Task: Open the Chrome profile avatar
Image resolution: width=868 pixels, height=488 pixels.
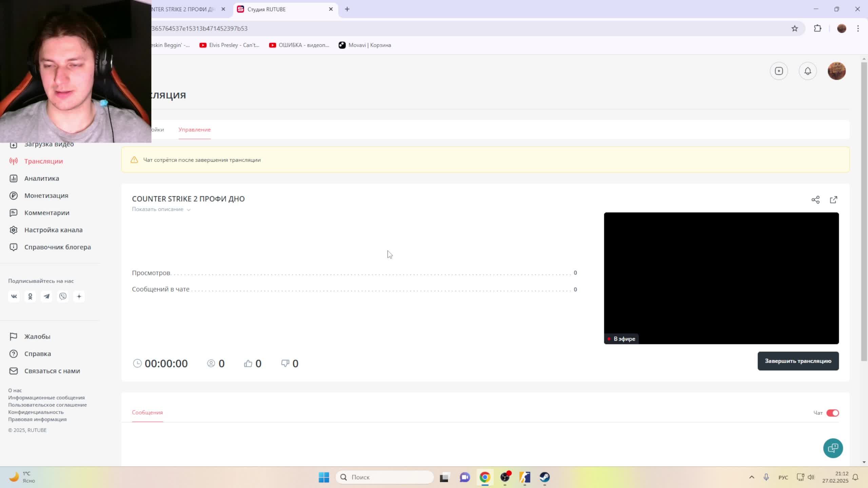Action: 842,28
